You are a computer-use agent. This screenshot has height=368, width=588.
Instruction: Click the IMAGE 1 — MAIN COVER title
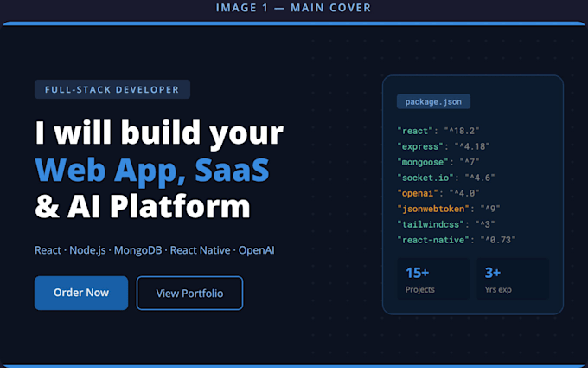(x=293, y=8)
